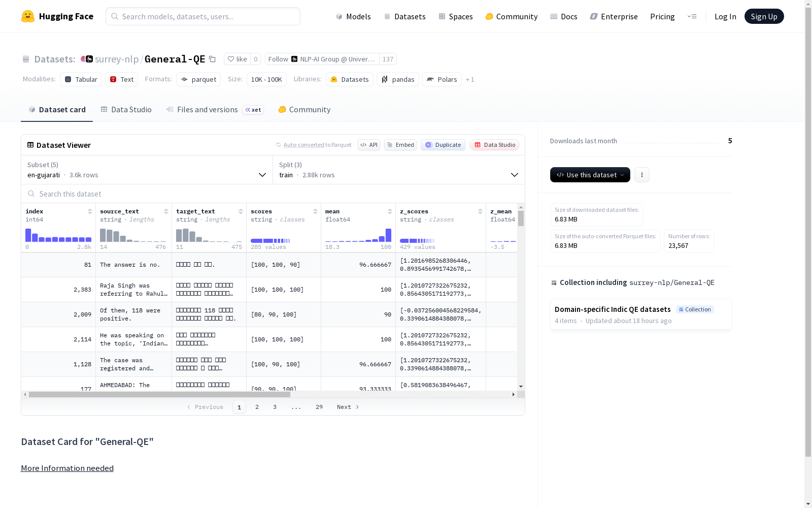The width and height of the screenshot is (812, 508).
Task: Open the surrey-nlp organization link
Action: point(117,59)
